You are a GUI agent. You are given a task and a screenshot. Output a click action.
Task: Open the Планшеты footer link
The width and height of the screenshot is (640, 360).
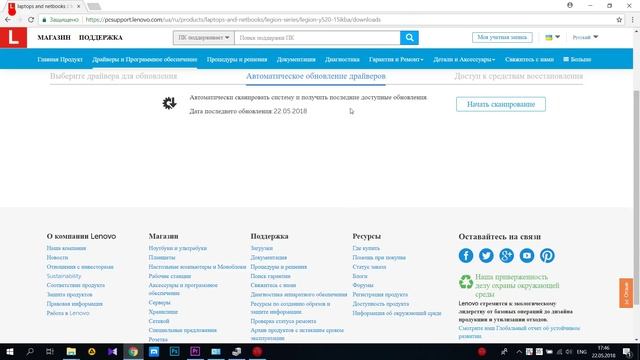tap(162, 258)
